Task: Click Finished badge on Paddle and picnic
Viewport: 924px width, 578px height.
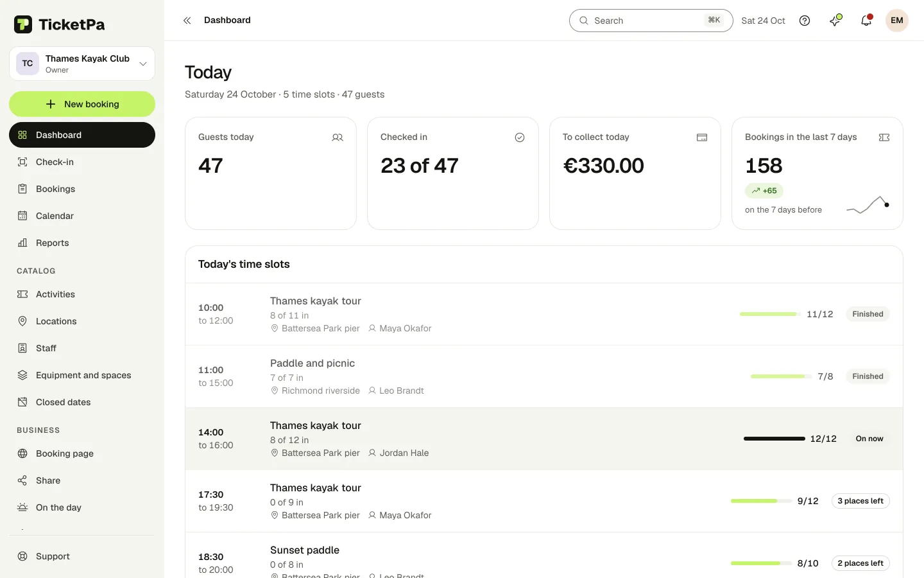Action: click(868, 376)
